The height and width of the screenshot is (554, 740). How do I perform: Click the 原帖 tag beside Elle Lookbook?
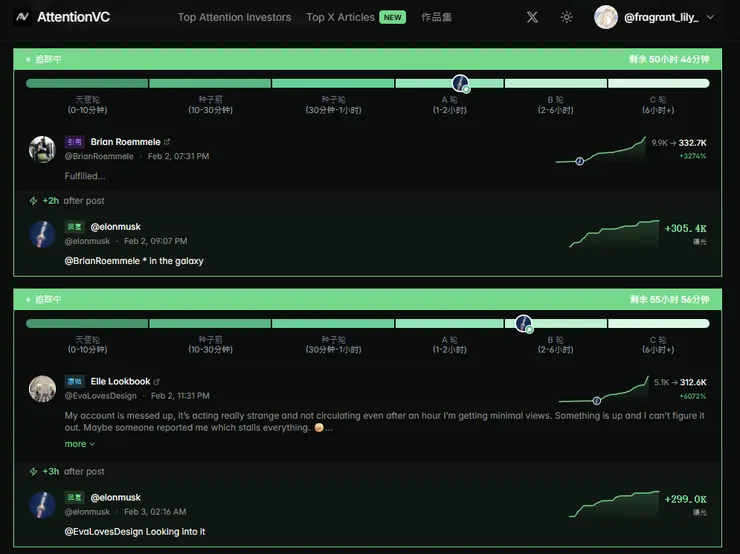coord(75,381)
